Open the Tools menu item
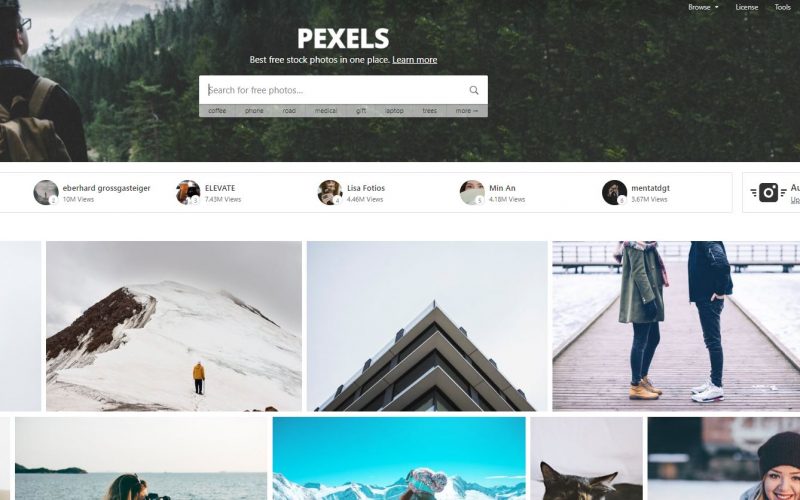 (782, 7)
